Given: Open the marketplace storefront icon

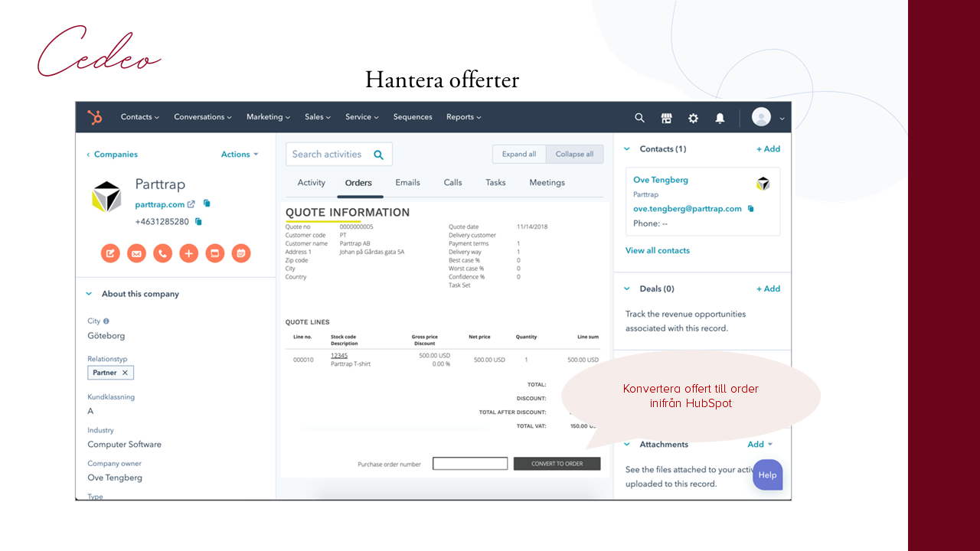Looking at the screenshot, I should [666, 118].
